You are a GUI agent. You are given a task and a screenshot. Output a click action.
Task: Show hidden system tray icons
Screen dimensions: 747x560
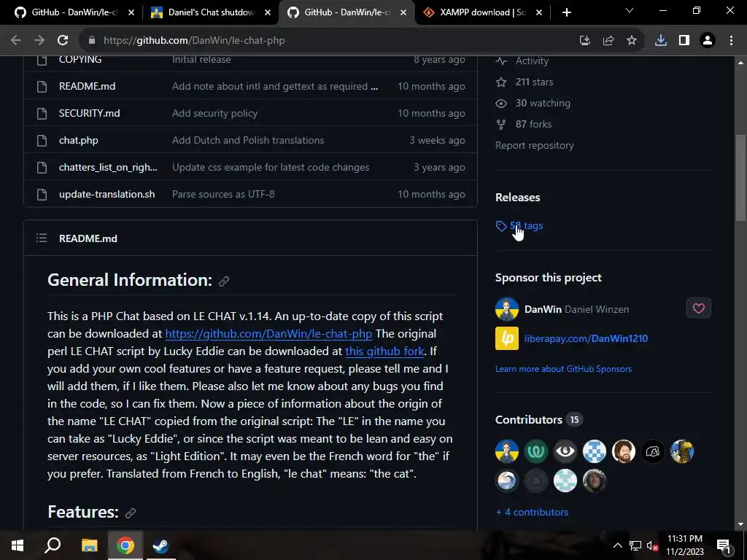(x=617, y=545)
